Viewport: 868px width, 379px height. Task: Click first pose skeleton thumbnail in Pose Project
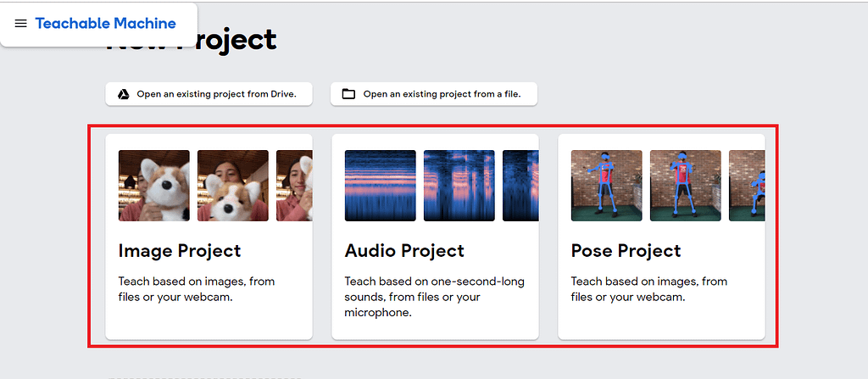tap(607, 186)
